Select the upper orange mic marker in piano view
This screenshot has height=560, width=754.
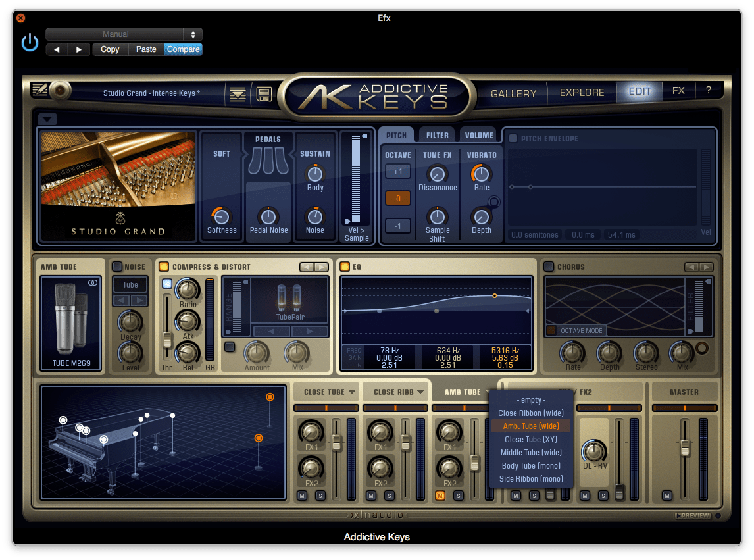(270, 397)
